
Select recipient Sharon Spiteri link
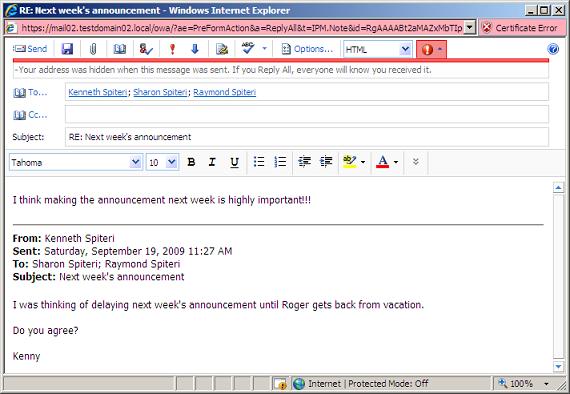point(160,92)
